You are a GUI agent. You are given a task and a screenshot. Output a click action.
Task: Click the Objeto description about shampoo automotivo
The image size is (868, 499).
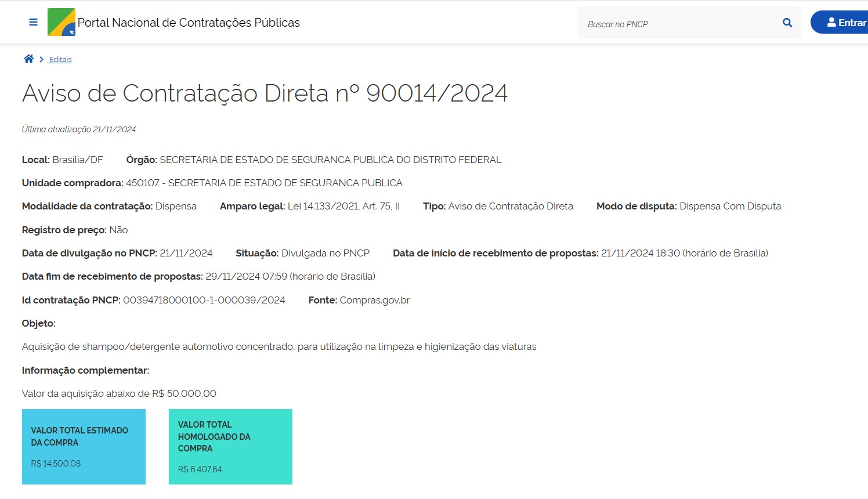[x=279, y=346]
